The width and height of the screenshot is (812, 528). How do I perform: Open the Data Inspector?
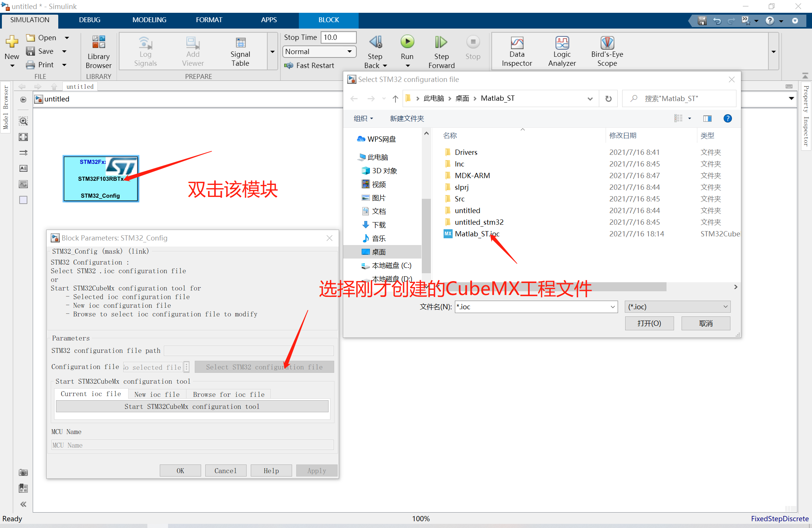(517, 52)
